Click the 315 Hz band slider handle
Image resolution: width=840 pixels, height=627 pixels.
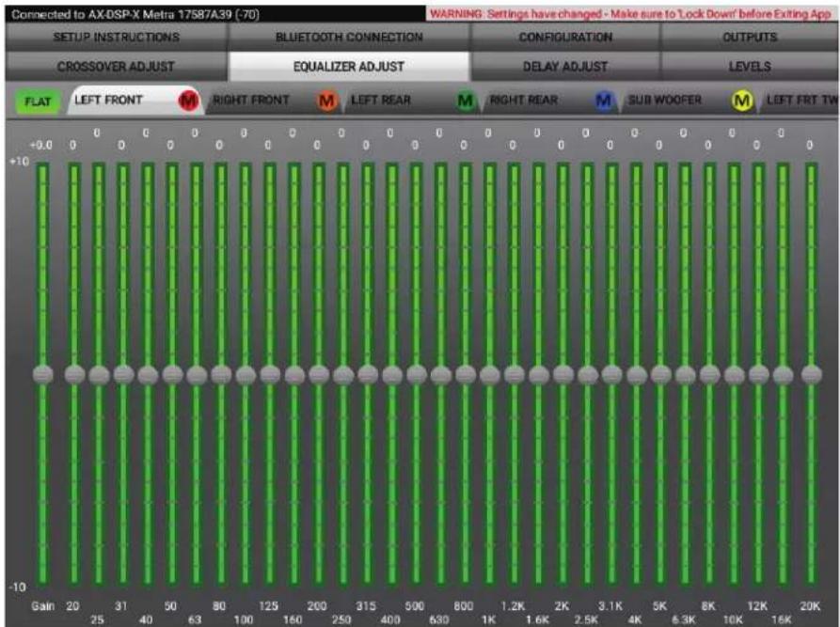pyautogui.click(x=368, y=374)
